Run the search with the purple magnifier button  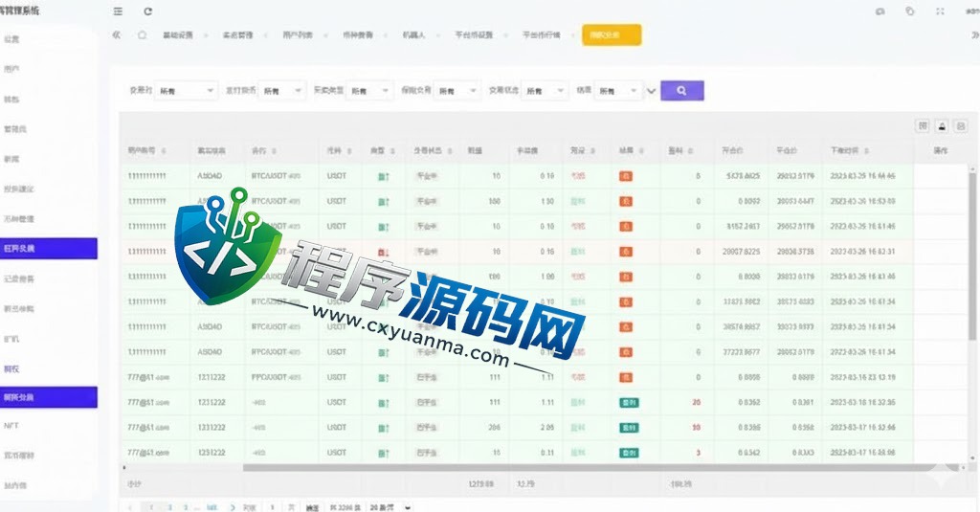[x=681, y=91]
